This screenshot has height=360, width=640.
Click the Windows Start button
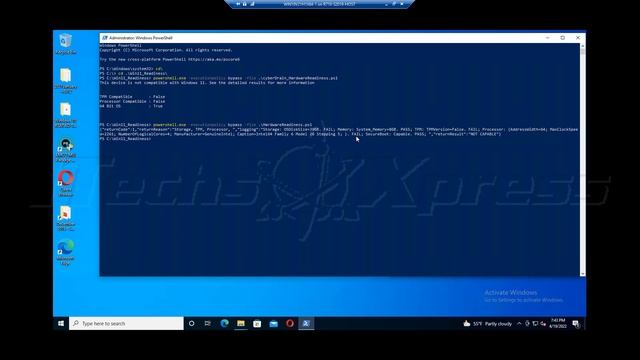pos(61,323)
